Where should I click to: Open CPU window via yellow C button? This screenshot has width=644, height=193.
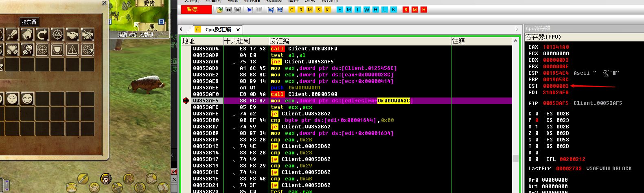292,9
